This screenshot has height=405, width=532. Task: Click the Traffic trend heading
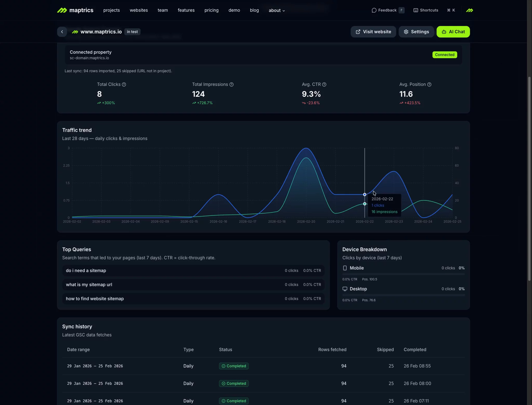[x=77, y=130]
